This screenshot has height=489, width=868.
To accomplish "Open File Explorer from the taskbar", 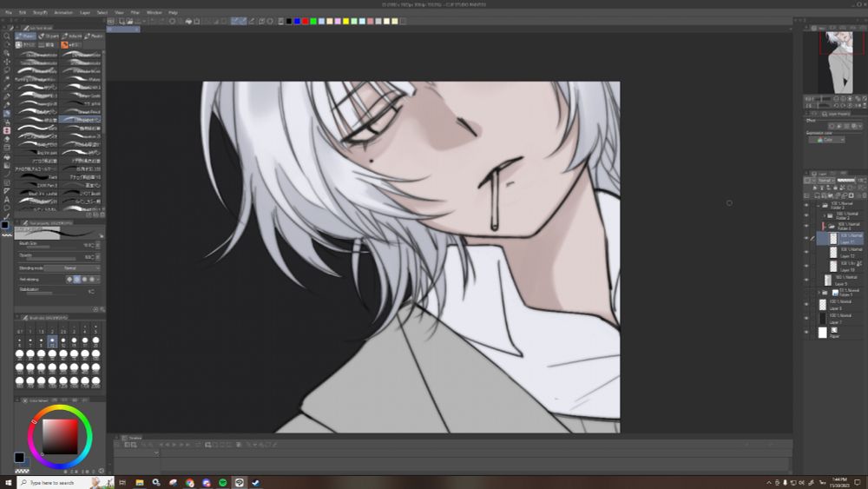I will 140,483.
